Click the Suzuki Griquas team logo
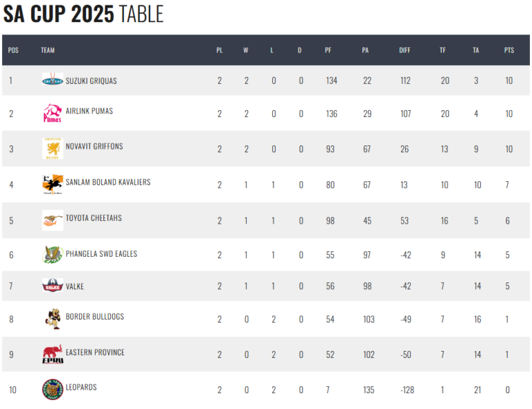Viewport: 532px width, 409px height. tap(53, 80)
